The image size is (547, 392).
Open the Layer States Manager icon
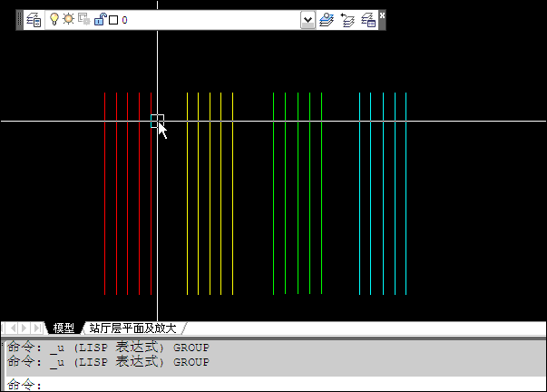pos(368,20)
